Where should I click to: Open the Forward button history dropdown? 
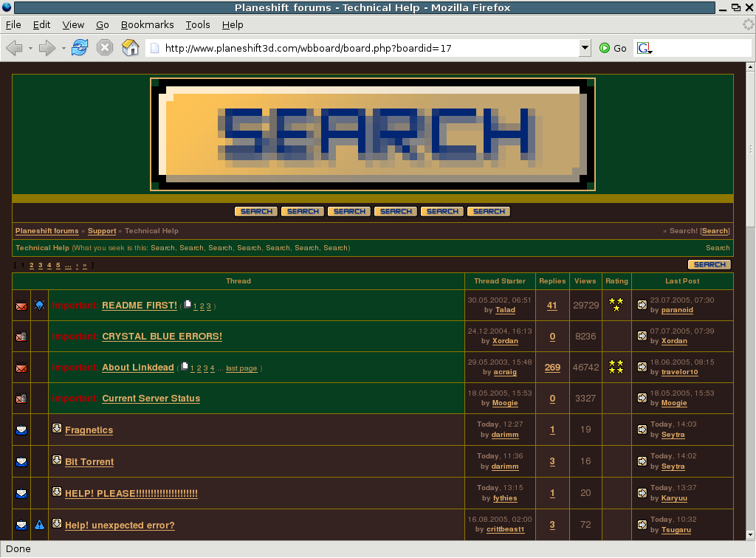(63, 48)
